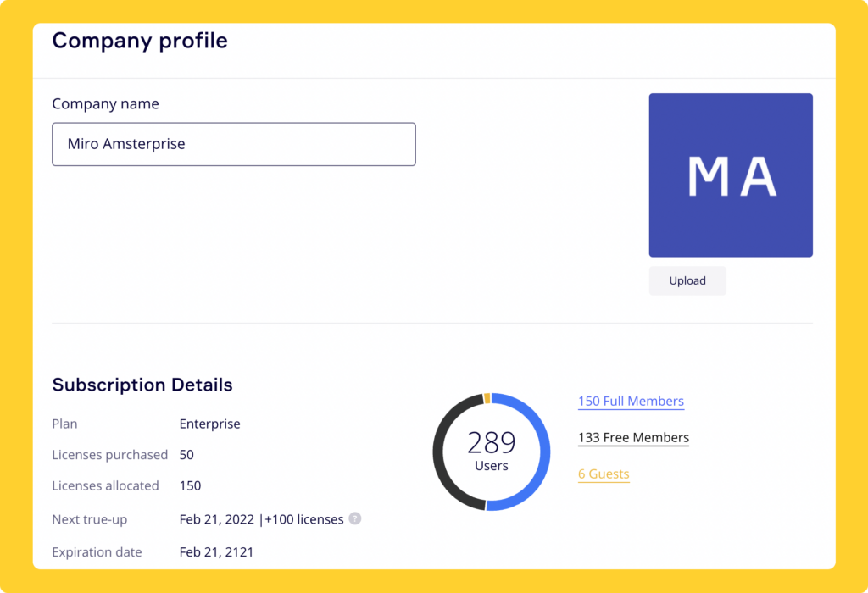Click the Company name input field

[234, 144]
